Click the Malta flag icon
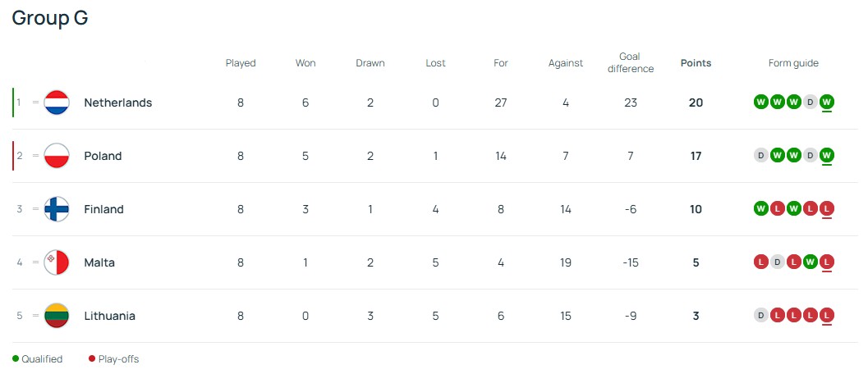 [x=57, y=262]
